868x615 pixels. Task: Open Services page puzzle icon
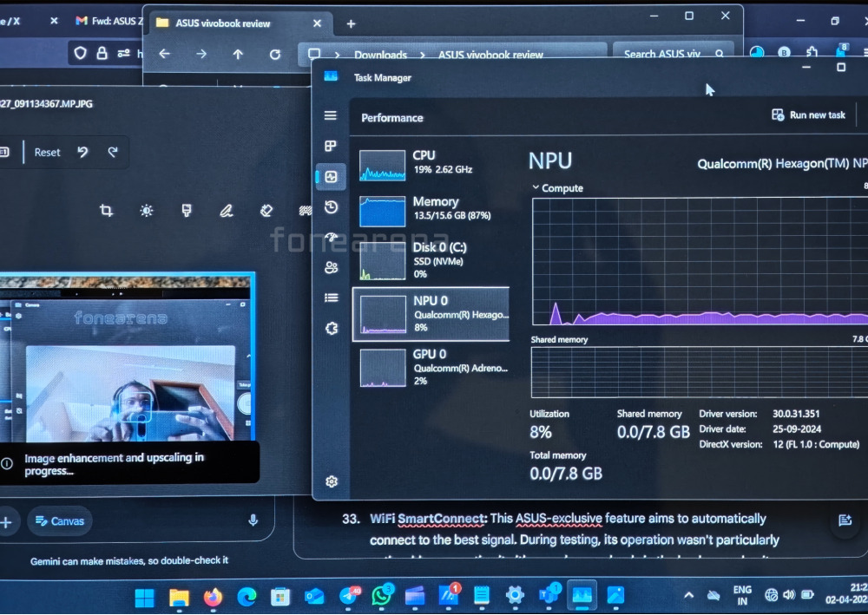click(331, 328)
